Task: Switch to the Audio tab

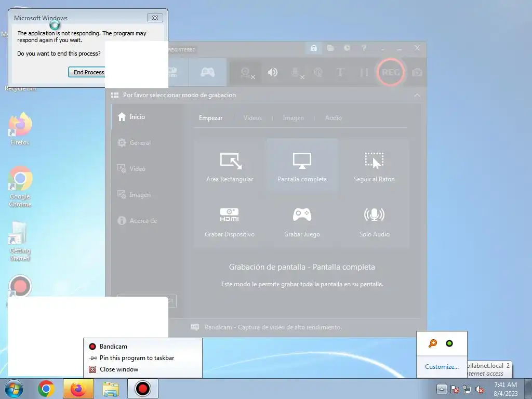Action: pyautogui.click(x=333, y=118)
